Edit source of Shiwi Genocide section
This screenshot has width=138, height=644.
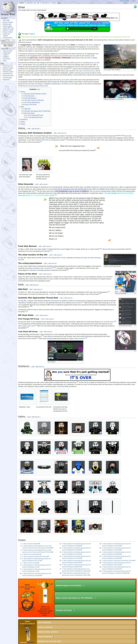43,184
